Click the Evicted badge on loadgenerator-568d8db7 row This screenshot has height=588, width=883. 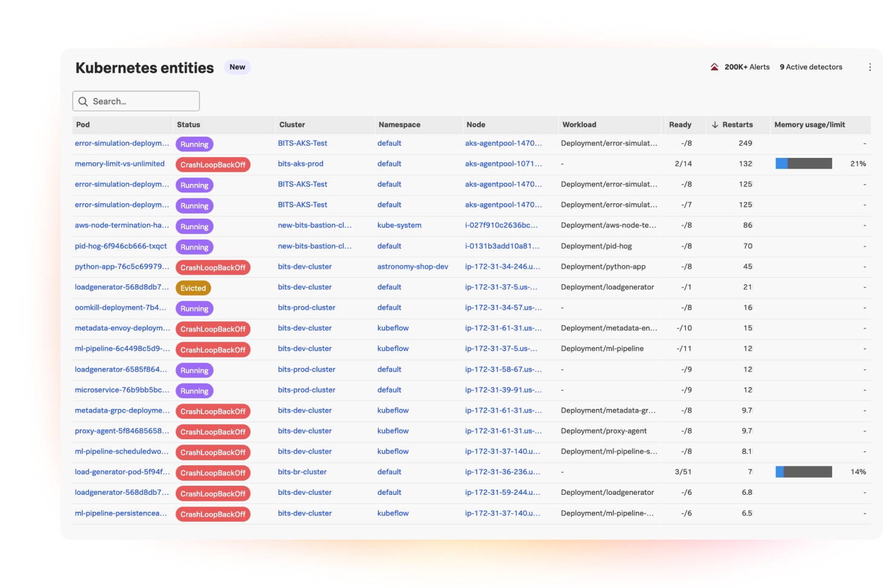pos(193,288)
